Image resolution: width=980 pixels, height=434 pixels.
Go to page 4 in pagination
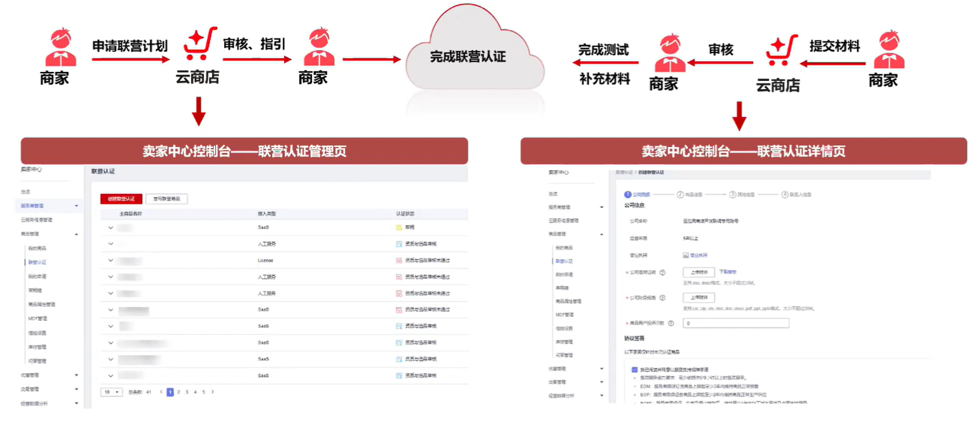coord(195,392)
